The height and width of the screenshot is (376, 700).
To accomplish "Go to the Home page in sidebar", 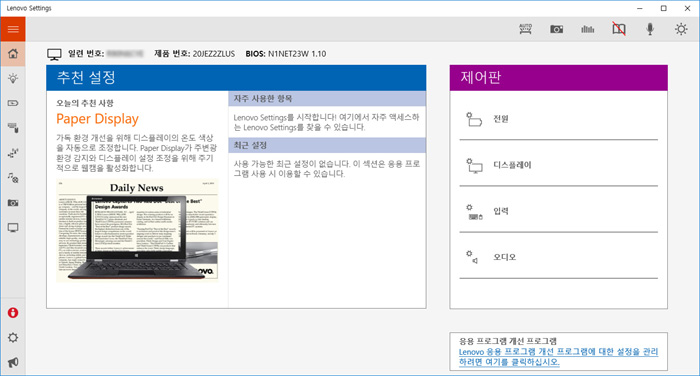I will (x=13, y=54).
